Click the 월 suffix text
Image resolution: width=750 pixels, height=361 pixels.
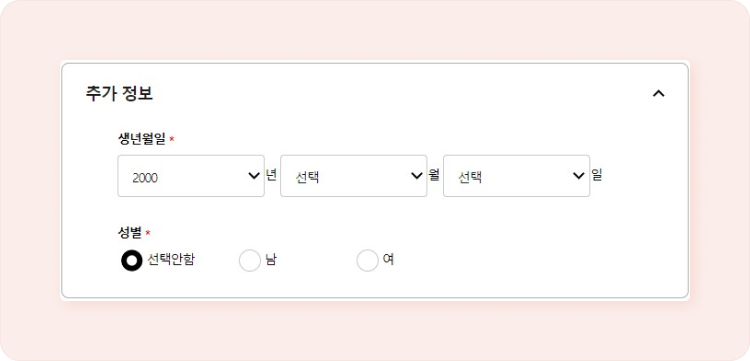click(x=434, y=175)
